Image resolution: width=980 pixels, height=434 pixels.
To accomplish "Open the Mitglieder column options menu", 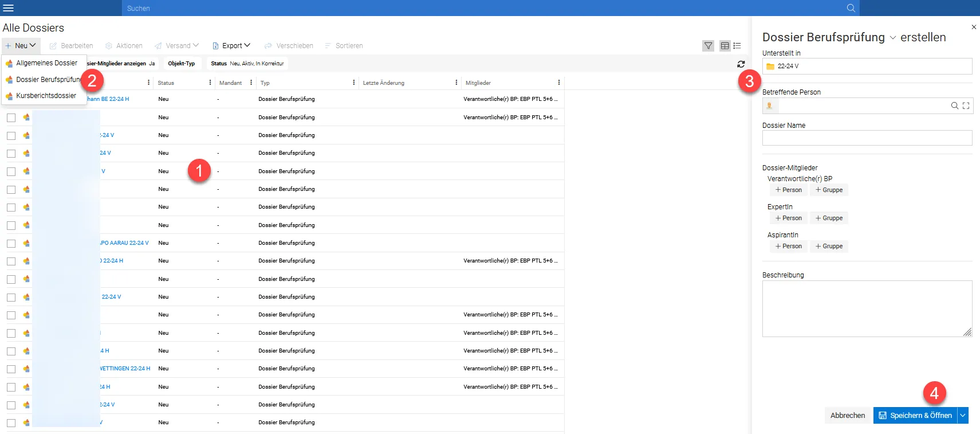I will [x=559, y=83].
